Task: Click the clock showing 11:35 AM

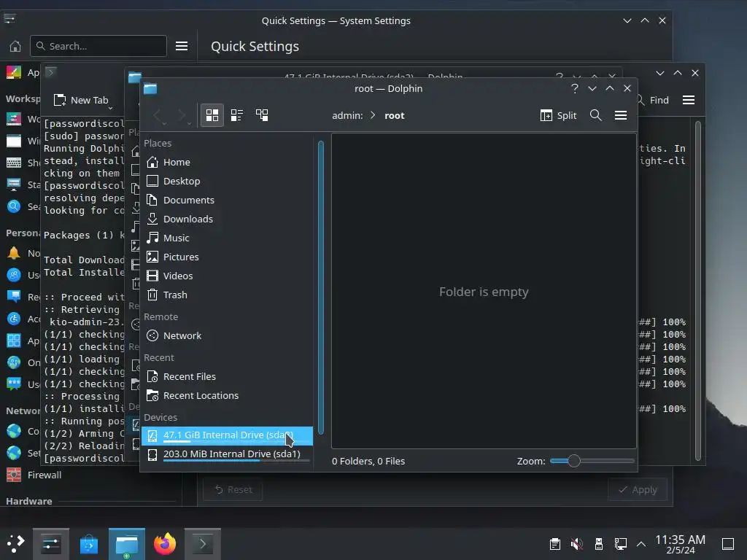Action: 680,544
